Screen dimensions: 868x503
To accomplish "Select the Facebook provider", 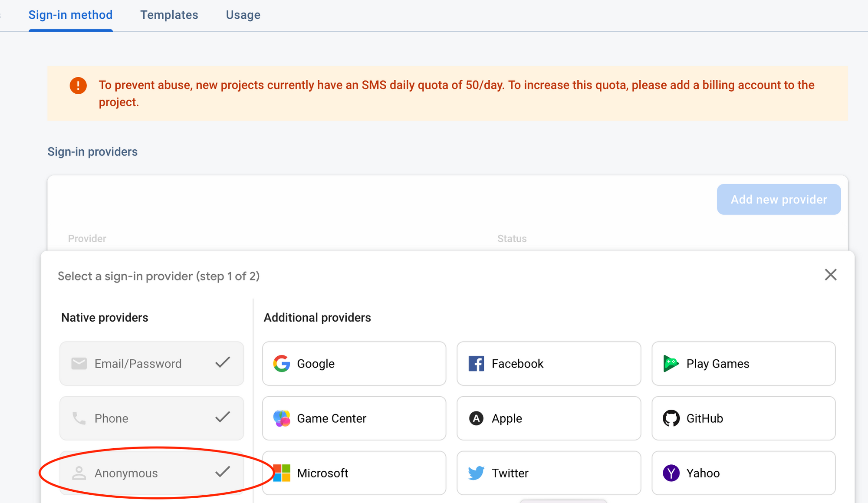I will tap(549, 363).
